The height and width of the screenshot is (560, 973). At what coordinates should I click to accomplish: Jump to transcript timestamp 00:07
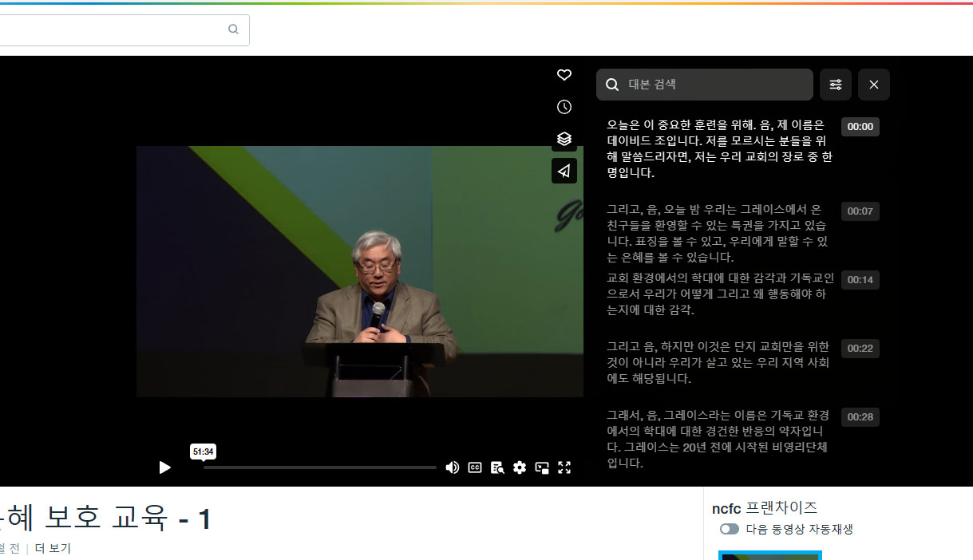[860, 211]
